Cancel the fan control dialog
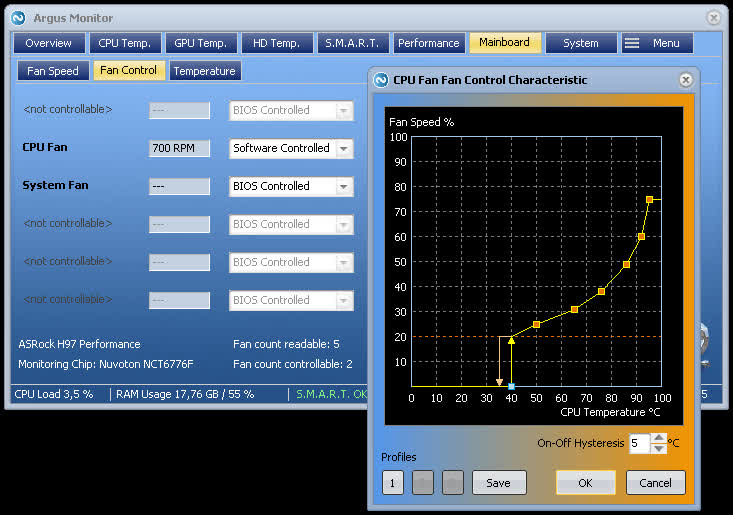Viewport: 733px width, 515px height. coord(655,483)
